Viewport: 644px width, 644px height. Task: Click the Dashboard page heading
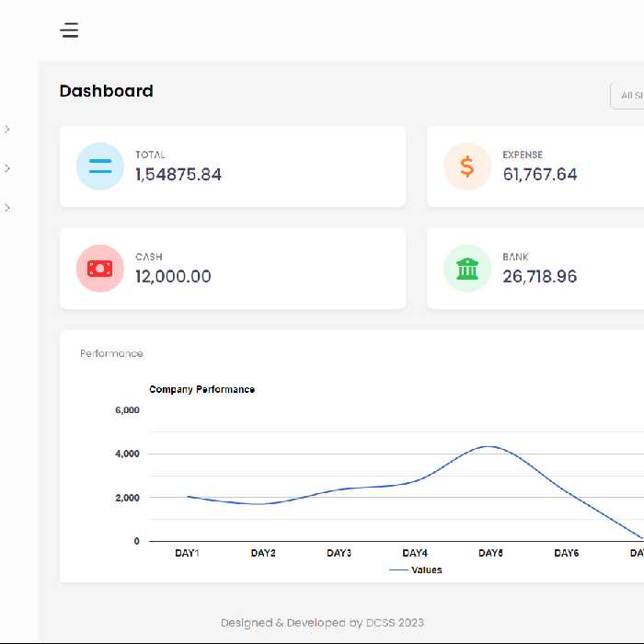[x=106, y=91]
